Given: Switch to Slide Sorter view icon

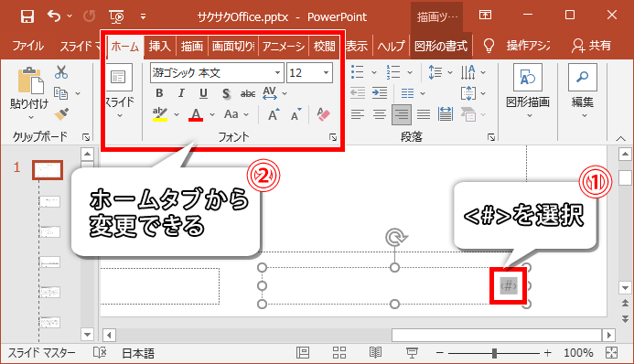Looking at the screenshot, I should click(339, 353).
